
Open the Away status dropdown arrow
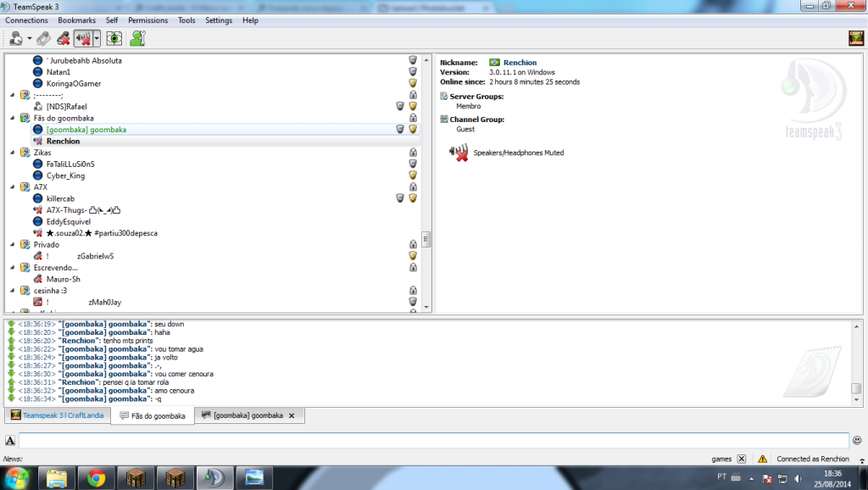click(29, 38)
